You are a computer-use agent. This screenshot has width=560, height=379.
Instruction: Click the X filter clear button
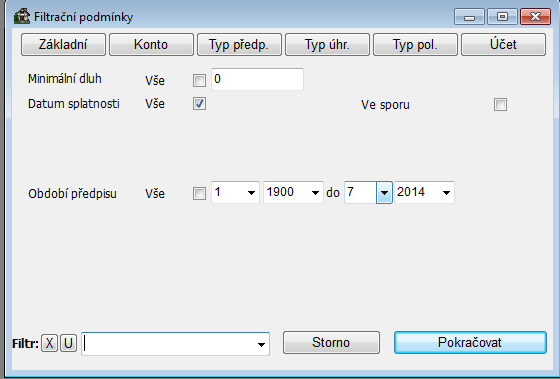point(49,343)
